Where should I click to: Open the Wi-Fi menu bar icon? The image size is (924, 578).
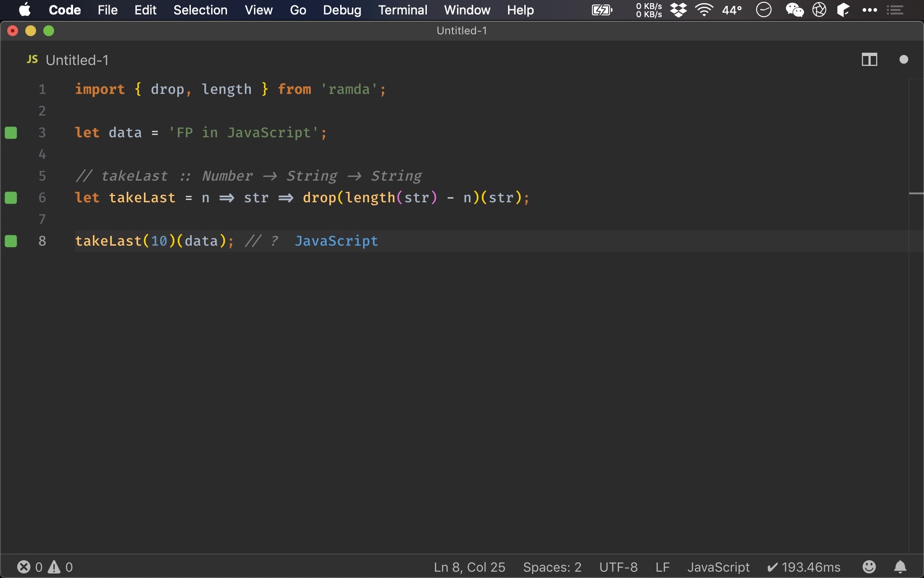point(704,10)
